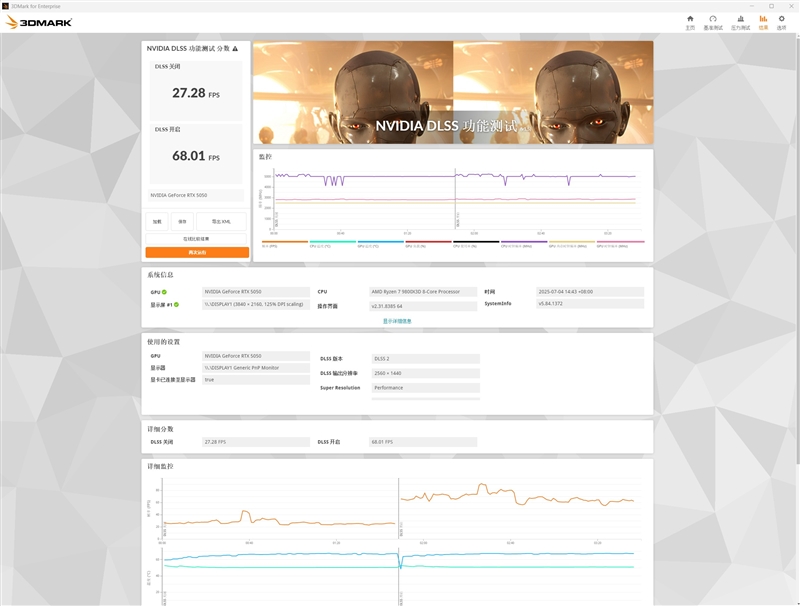This screenshot has width=800, height=606.
Task: Click the GPU value in System Info row
Action: tap(256, 292)
